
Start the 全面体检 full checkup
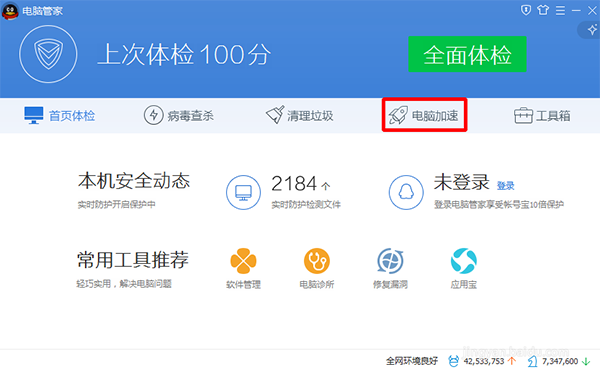point(467,54)
